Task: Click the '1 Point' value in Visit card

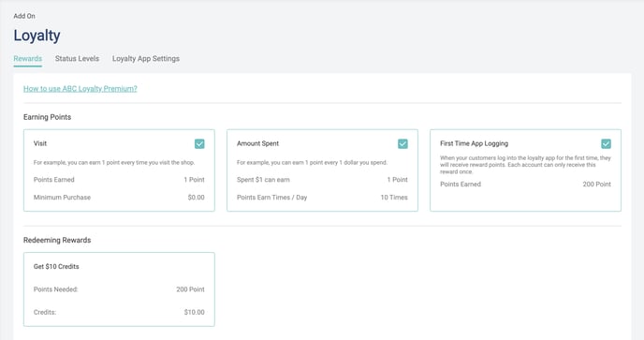Action: [x=195, y=180]
